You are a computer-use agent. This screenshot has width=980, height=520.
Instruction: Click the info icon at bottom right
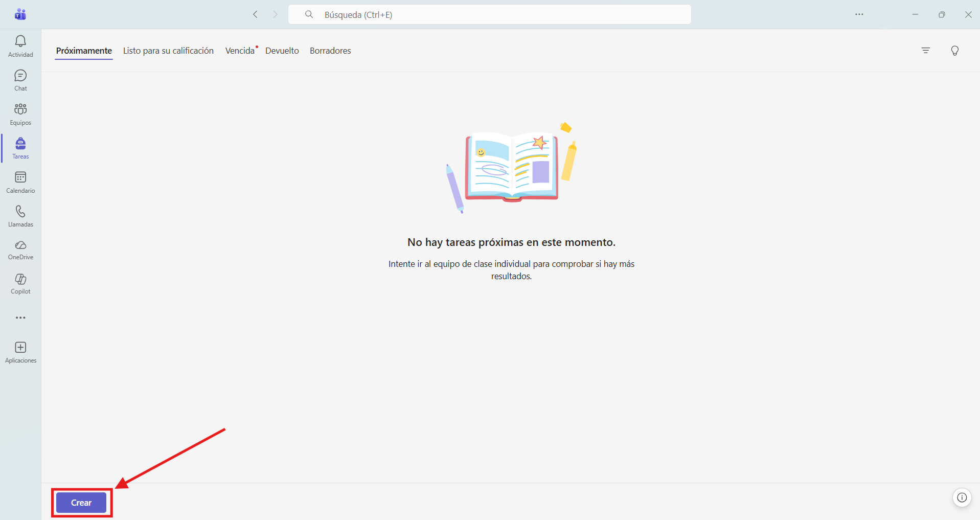(962, 498)
